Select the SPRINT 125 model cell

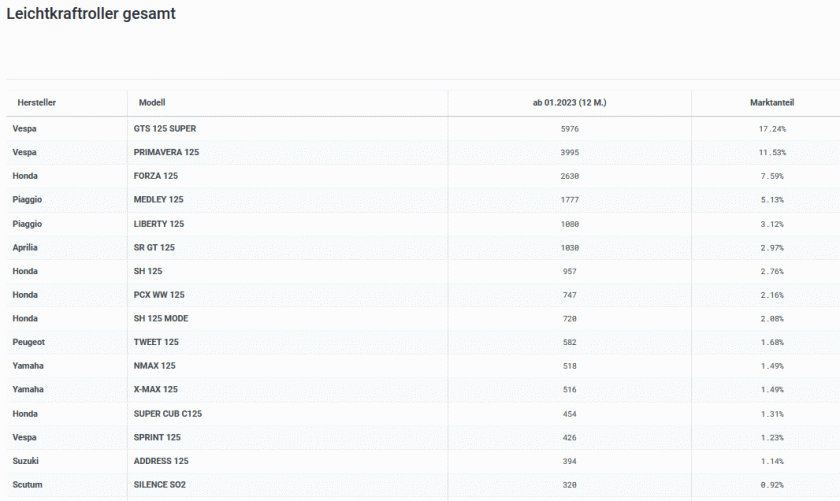click(x=157, y=437)
